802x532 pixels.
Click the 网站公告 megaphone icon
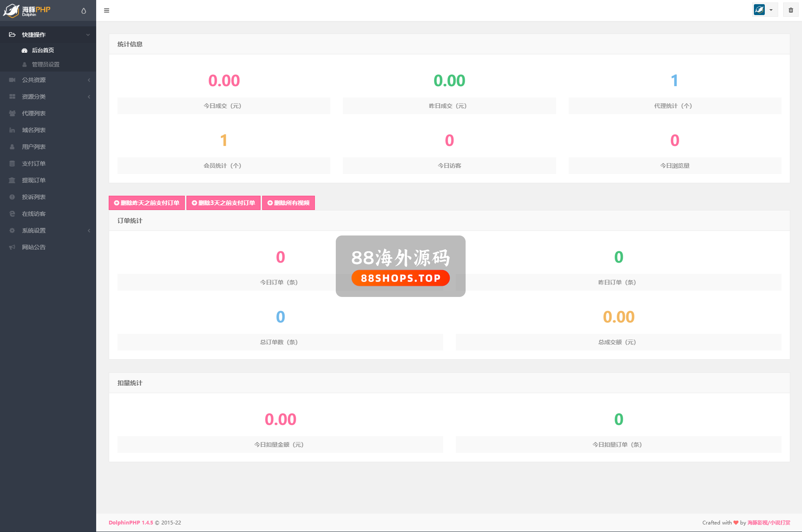[x=12, y=247]
